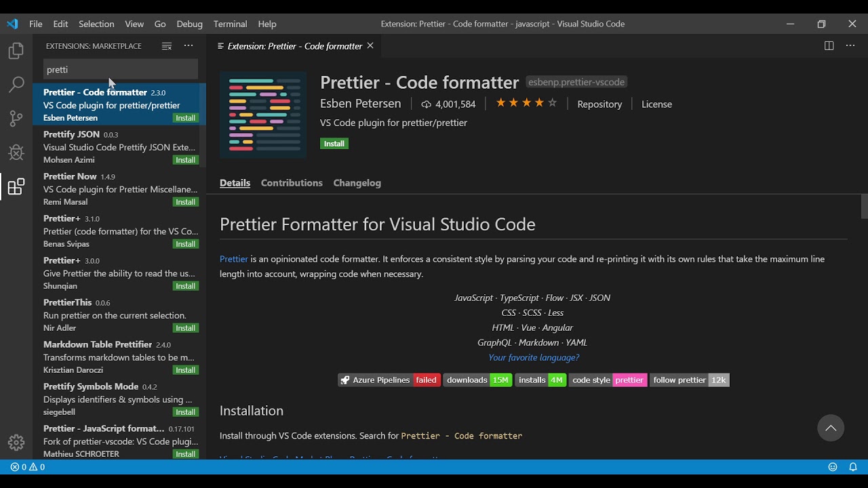Select Extension: Prettier editor tab
Screen dimensions: 868x488
(x=294, y=46)
